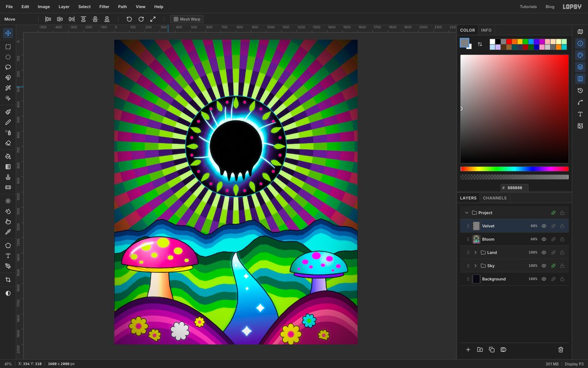Select the Elliptical Marquee tool
The width and height of the screenshot is (588, 368).
pos(8,57)
